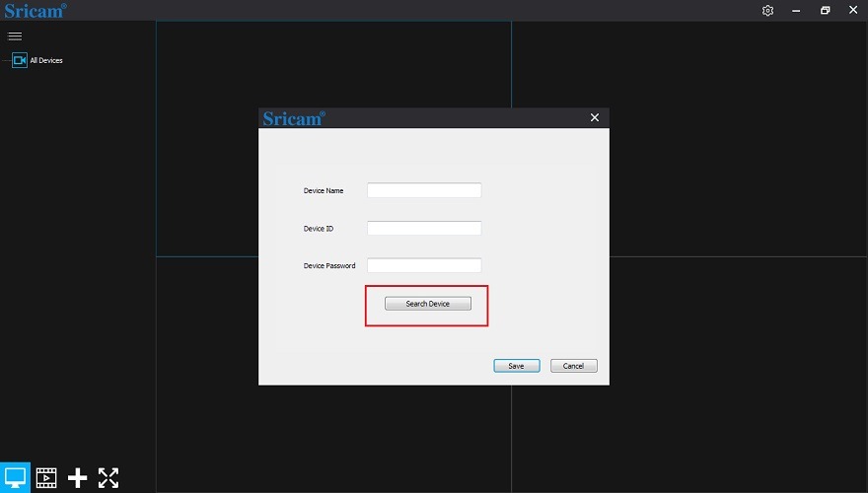Open the hamburger menu in sidebar
Viewport: 868px width, 493px height.
[x=15, y=36]
